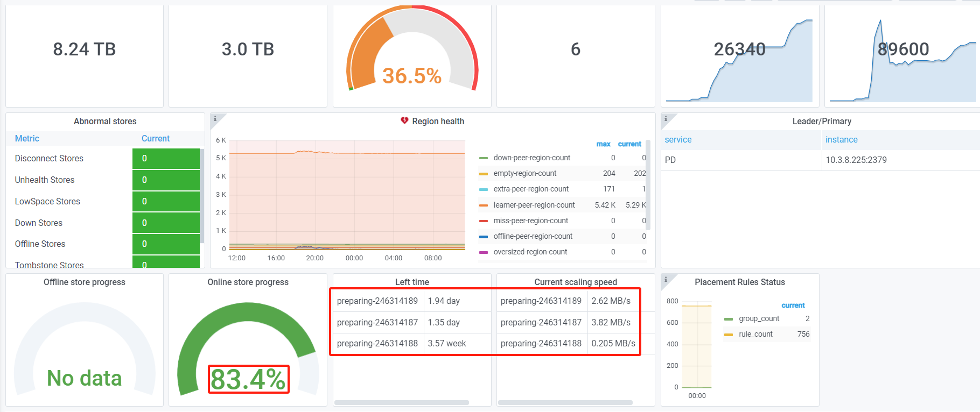
Task: Open the Abnormal stores panel title menu
Action: tap(105, 122)
